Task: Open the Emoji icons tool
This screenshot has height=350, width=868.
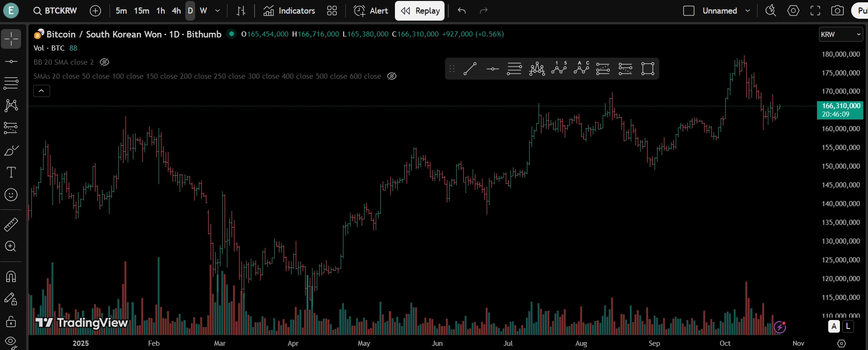Action: tap(11, 194)
